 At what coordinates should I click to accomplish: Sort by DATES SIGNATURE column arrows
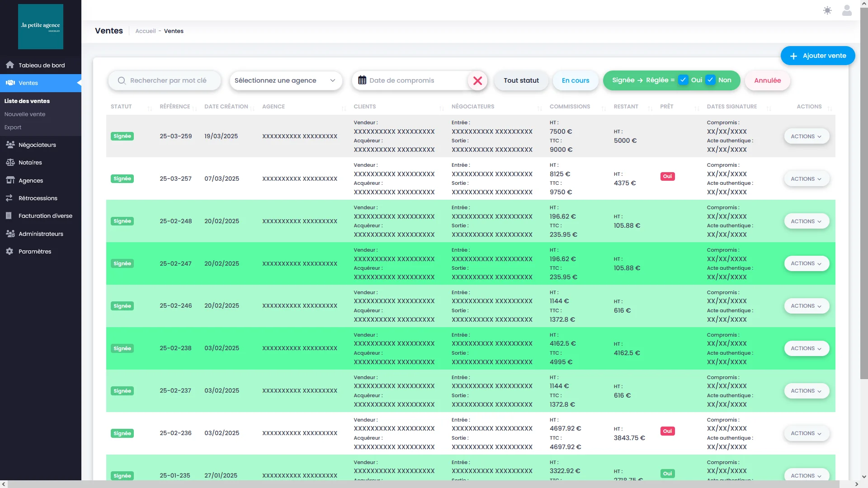click(769, 108)
